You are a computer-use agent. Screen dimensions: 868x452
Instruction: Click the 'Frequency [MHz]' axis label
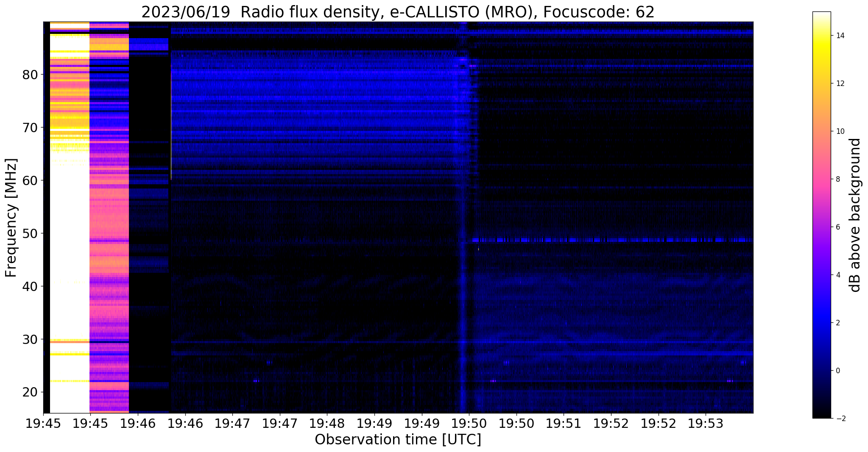[11, 218]
